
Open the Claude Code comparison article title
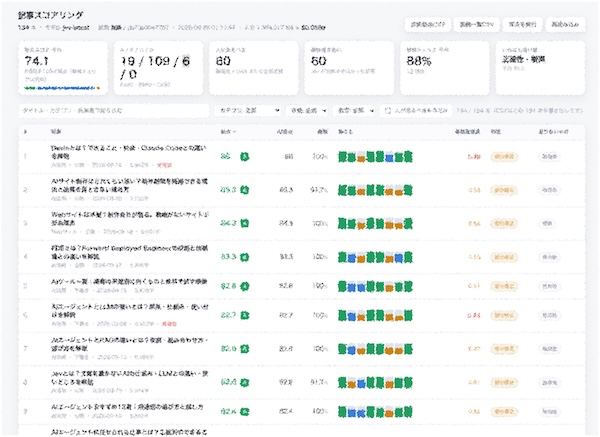point(129,152)
